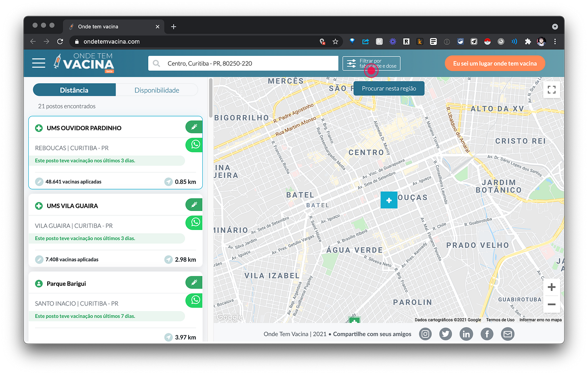Open the Instagram share icon
The image size is (588, 375).
pos(425,334)
